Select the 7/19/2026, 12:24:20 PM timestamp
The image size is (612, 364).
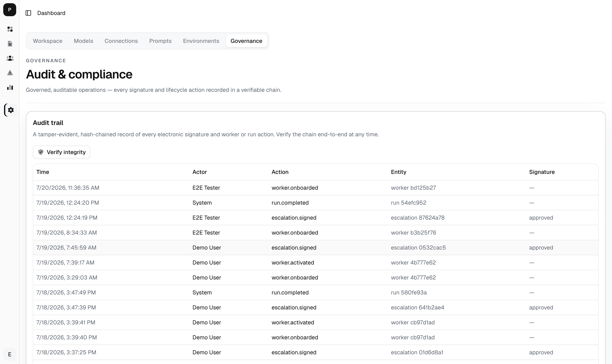click(x=68, y=203)
